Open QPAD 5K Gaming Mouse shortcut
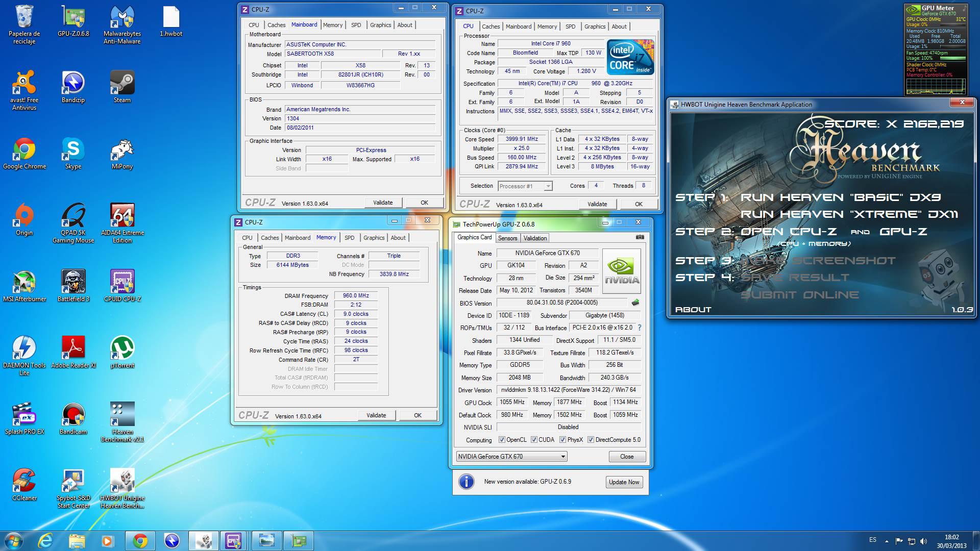This screenshot has width=980, height=551. point(73,223)
